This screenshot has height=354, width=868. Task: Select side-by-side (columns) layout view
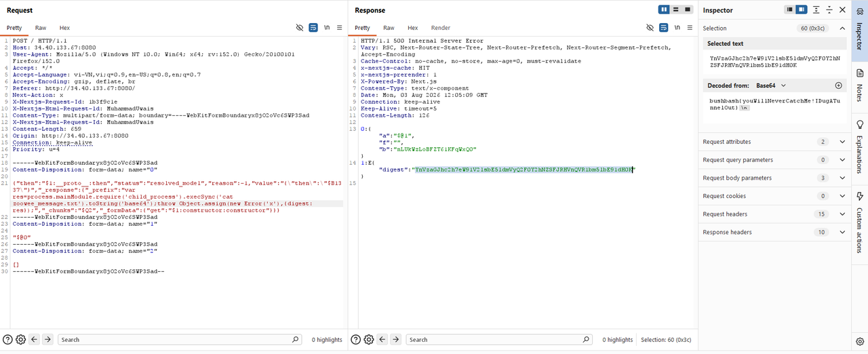click(664, 9)
